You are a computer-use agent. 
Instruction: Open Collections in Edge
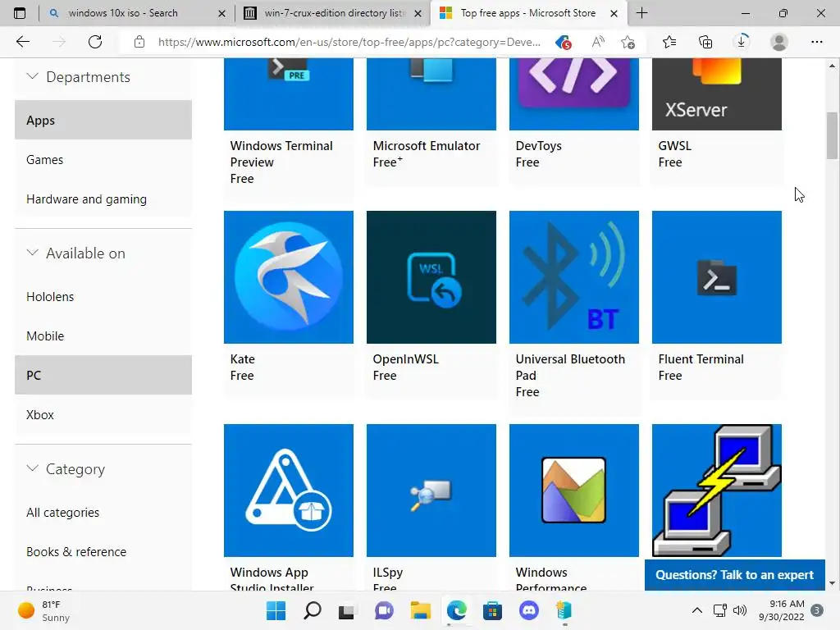click(705, 42)
